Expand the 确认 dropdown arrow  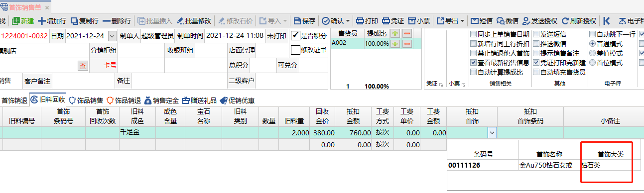click(x=348, y=21)
